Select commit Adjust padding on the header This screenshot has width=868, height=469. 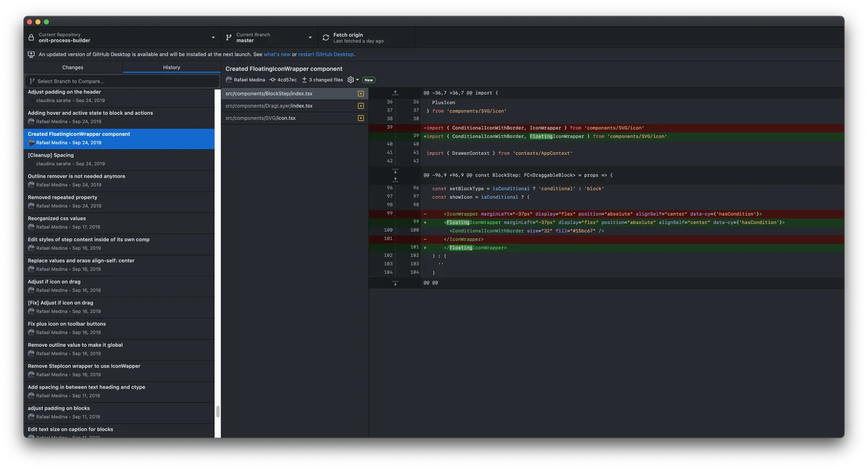point(119,97)
